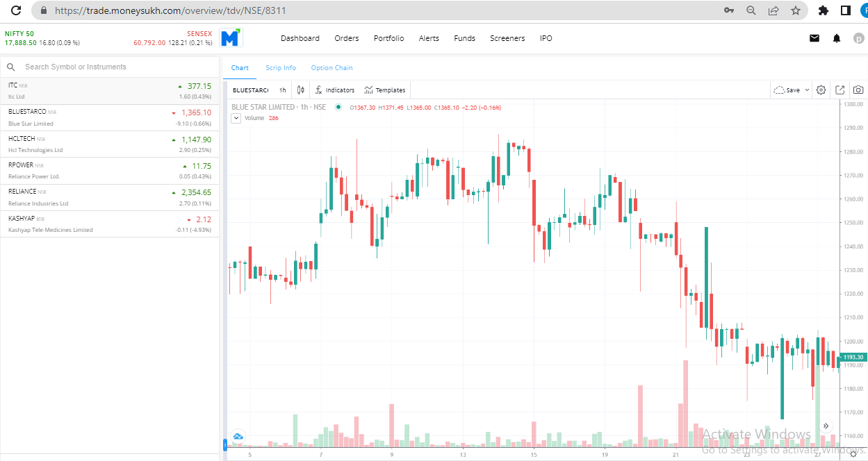This screenshot has height=461, width=868.
Task: Toggle the green market status dot
Action: coord(338,107)
